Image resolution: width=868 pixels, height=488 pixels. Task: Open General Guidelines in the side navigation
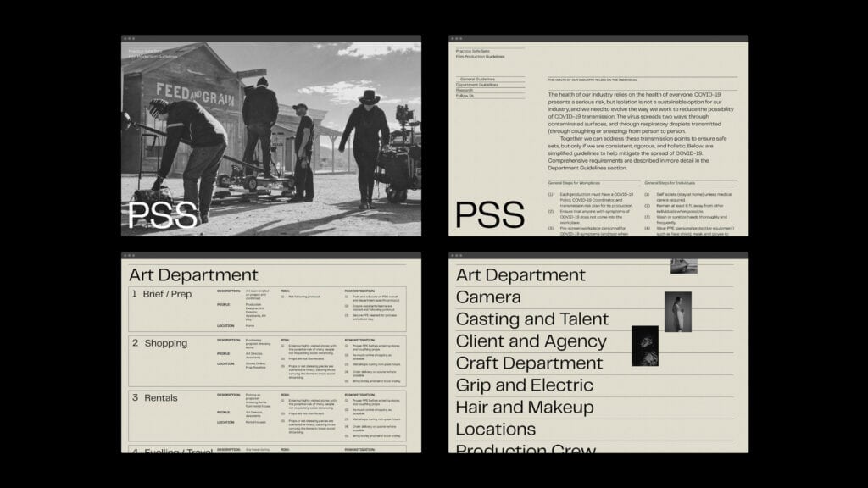(x=477, y=79)
